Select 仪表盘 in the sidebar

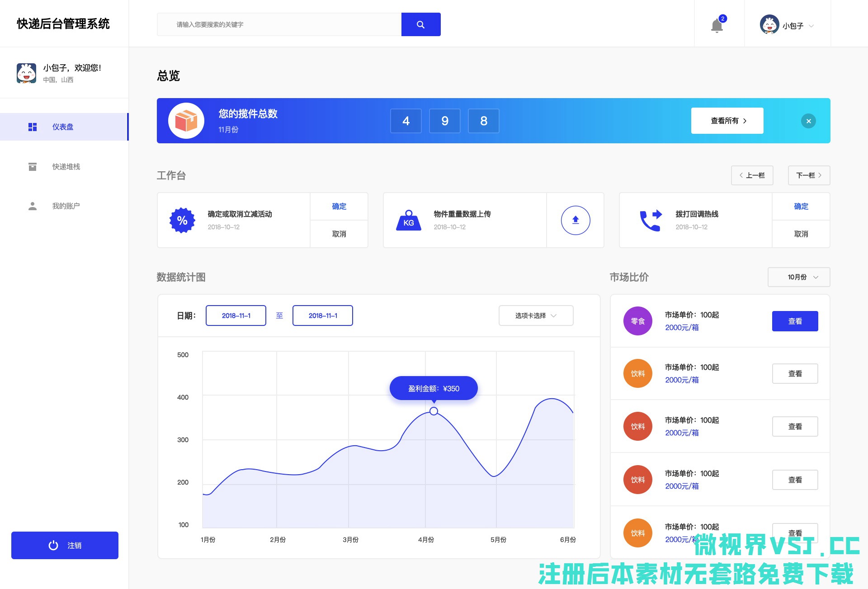tap(63, 127)
